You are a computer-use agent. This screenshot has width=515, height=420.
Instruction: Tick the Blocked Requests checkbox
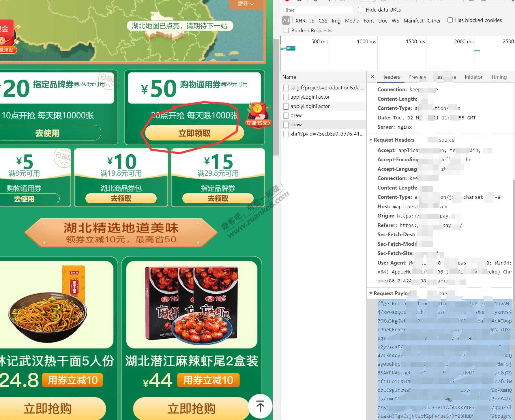(x=286, y=30)
